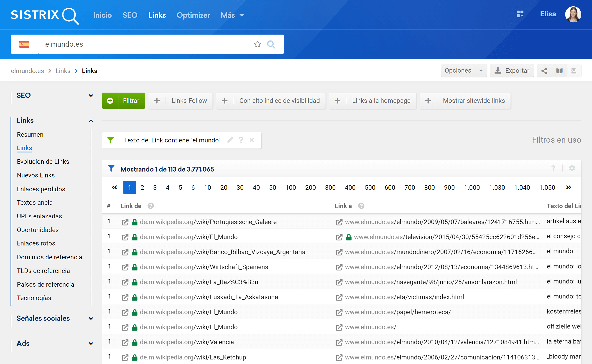
Task: Click help icon next to Link de header
Action: pos(151,206)
